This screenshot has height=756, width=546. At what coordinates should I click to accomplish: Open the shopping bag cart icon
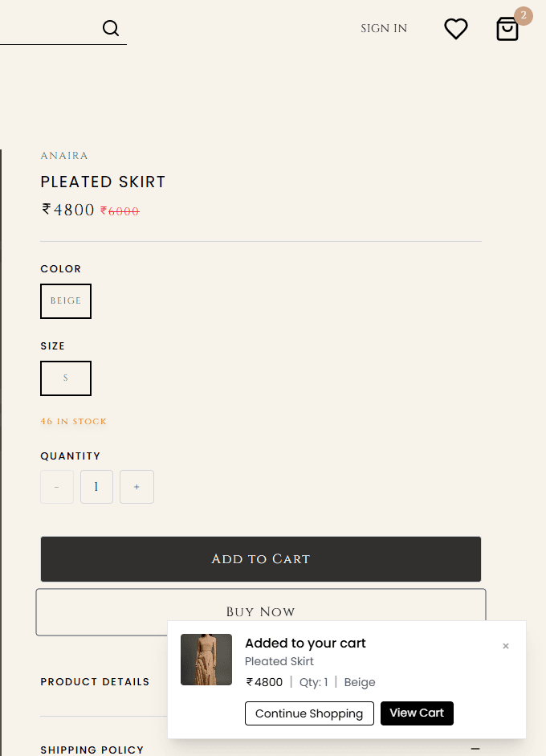[507, 30]
